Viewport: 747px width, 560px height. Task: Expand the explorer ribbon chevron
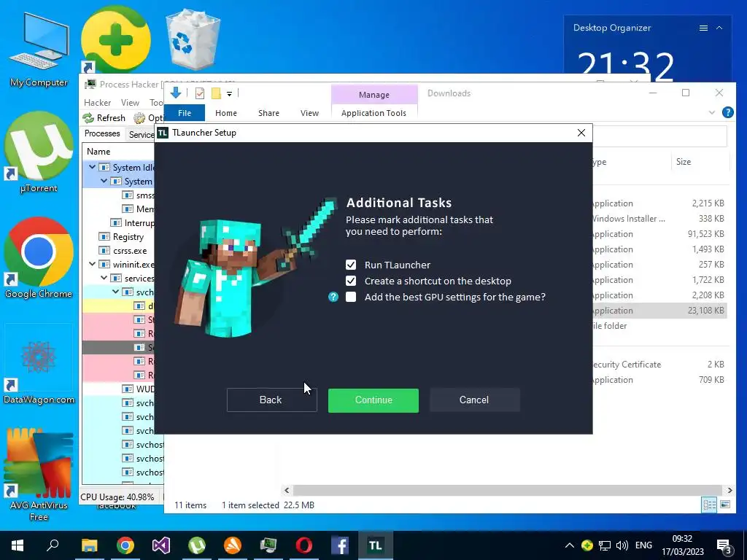(712, 113)
